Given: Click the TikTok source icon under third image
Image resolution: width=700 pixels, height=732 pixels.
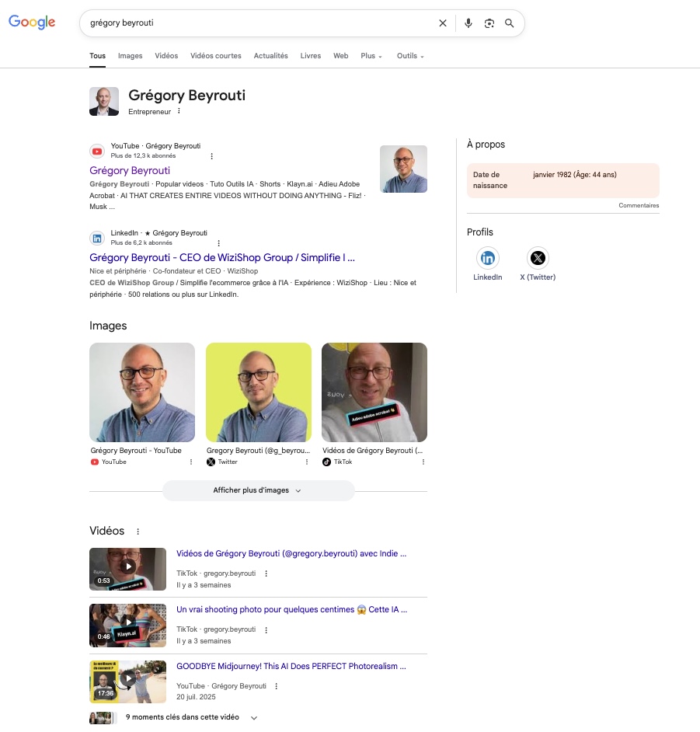Looking at the screenshot, I should coord(326,462).
